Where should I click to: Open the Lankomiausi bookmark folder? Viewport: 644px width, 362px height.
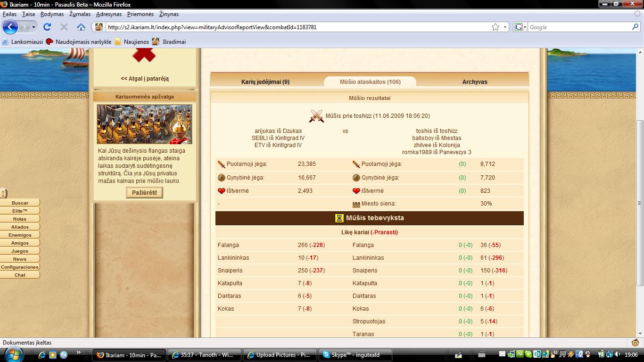point(23,41)
